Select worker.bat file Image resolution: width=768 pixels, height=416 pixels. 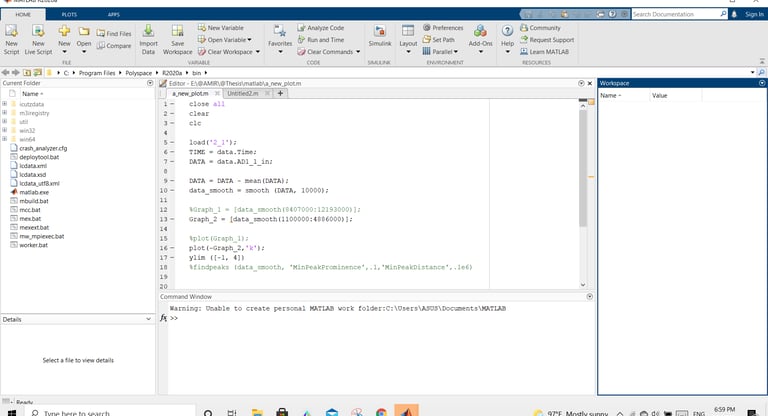33,245
